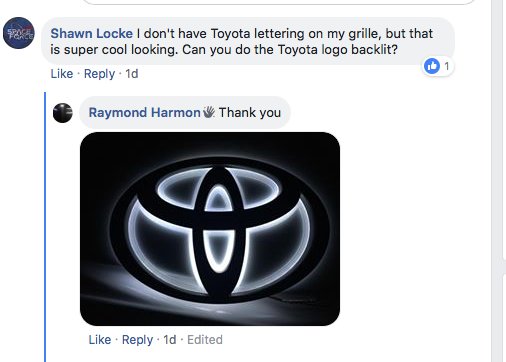Open Raymond Harmon's dark round avatar

[63, 113]
